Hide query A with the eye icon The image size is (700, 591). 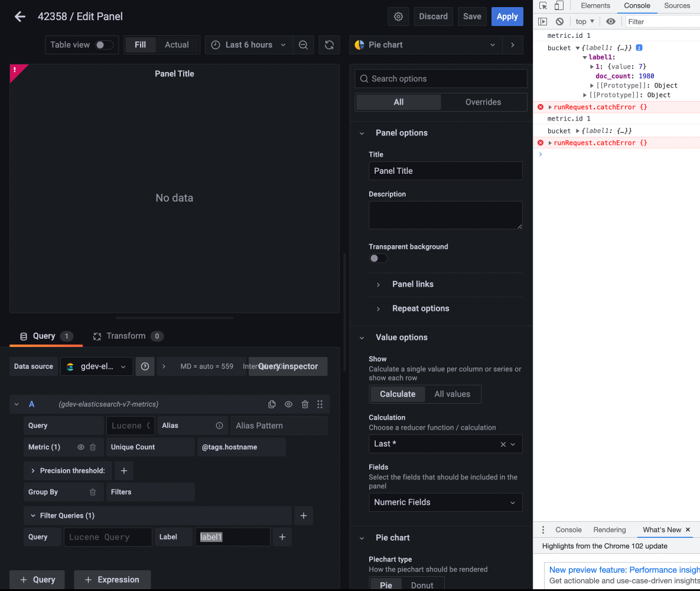288,404
